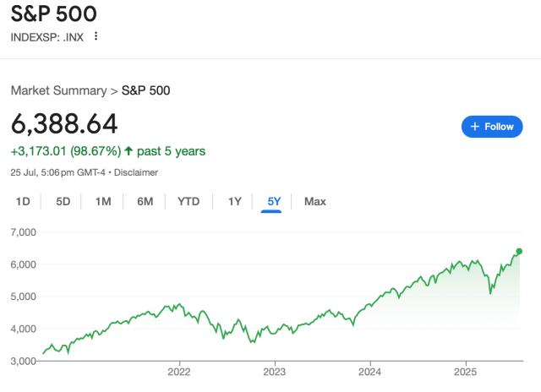Select the 1M range tab
Screen dimensions: 541x392
pos(103,201)
